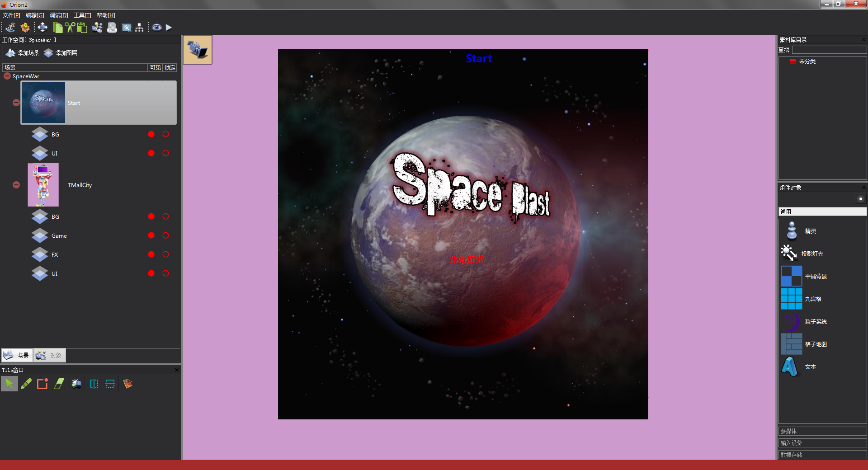The width and height of the screenshot is (868, 470).
Task: Click the 查找 search field in asset library
Action: click(x=829, y=50)
